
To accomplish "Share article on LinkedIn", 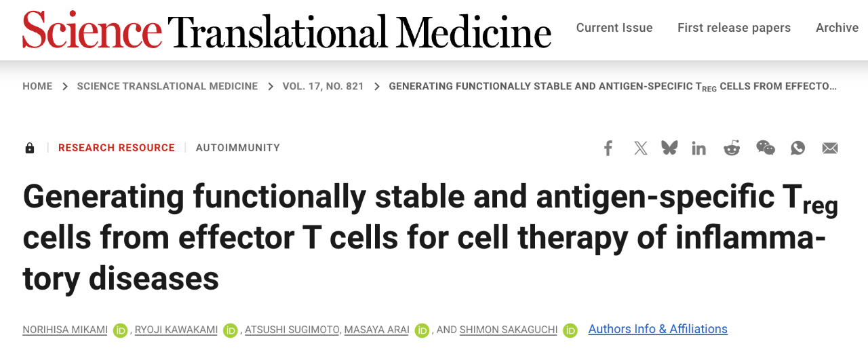I will [698, 148].
